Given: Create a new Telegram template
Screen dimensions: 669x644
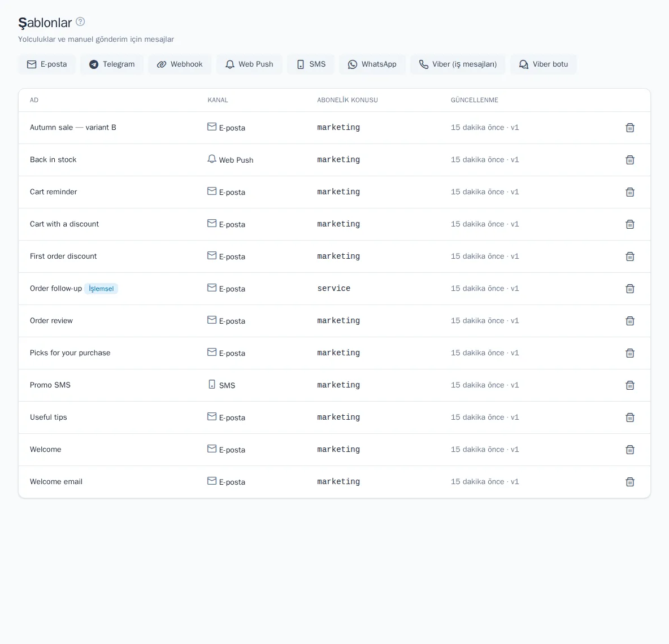Looking at the screenshot, I should [x=112, y=64].
